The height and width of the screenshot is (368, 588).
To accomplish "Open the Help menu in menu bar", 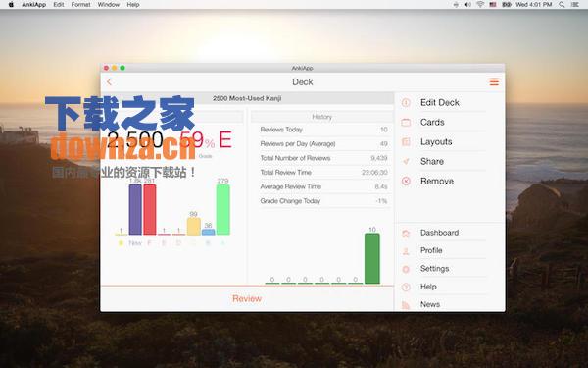I will click(133, 5).
